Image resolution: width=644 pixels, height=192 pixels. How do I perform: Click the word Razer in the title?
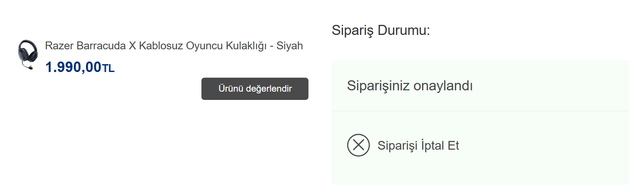pyautogui.click(x=59, y=46)
